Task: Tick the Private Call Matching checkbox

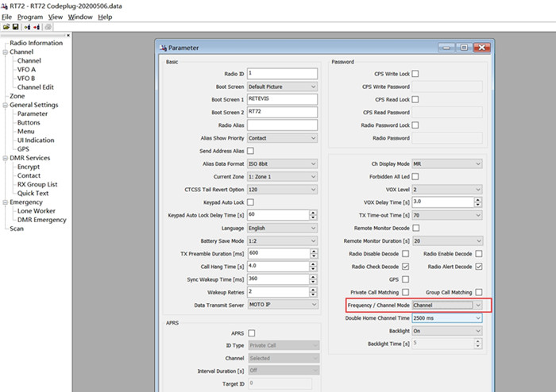Action: [x=405, y=292]
